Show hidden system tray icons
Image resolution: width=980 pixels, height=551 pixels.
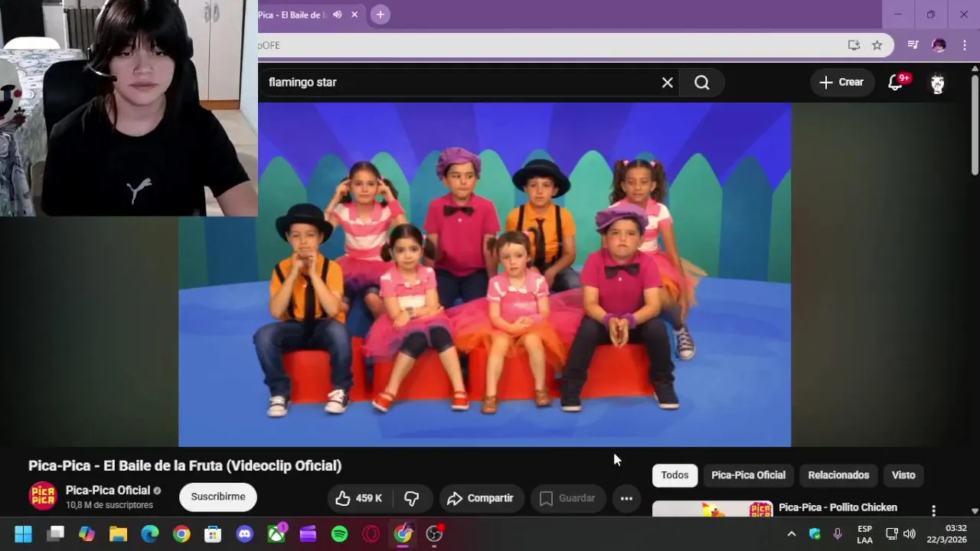pyautogui.click(x=792, y=534)
